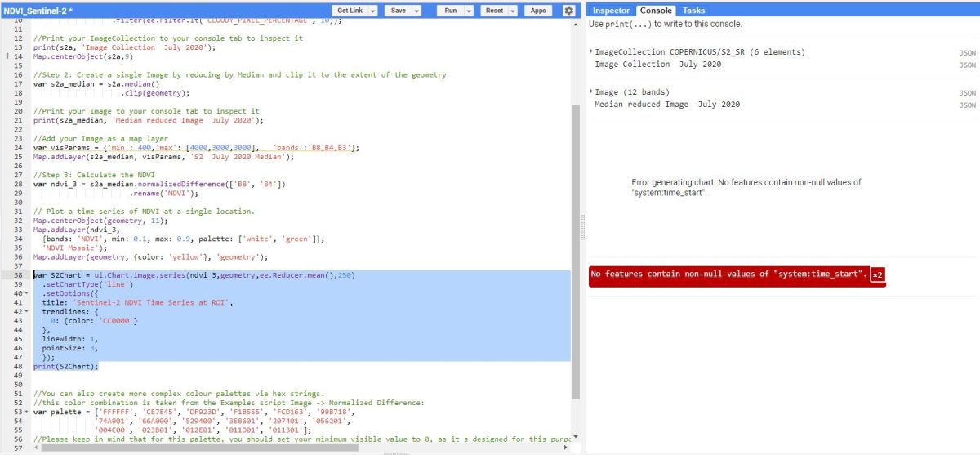This screenshot has height=455, width=980.
Task: Open the code editor settings gear
Action: pos(569,11)
